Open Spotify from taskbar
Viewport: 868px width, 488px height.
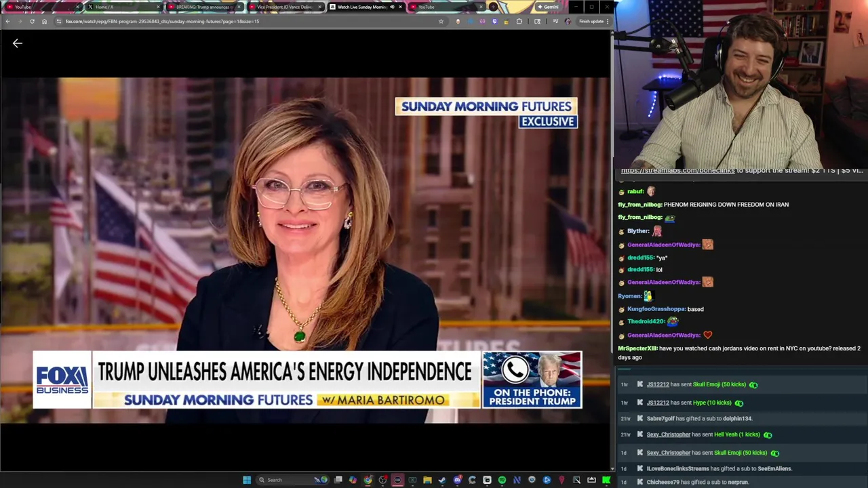click(x=502, y=480)
